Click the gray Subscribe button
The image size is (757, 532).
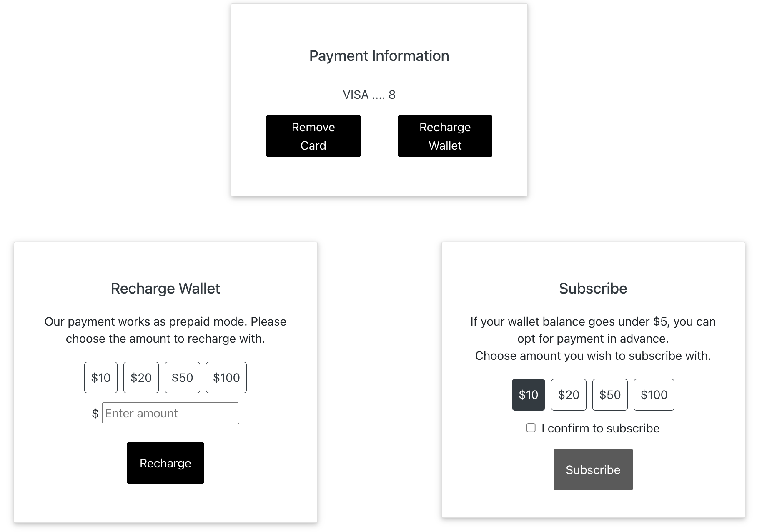click(593, 469)
